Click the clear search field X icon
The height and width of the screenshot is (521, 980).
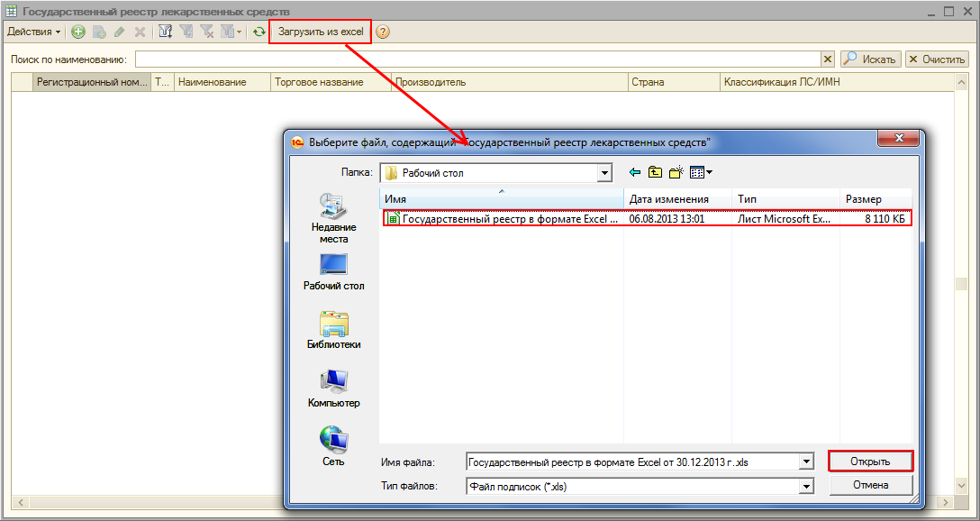pos(828,59)
